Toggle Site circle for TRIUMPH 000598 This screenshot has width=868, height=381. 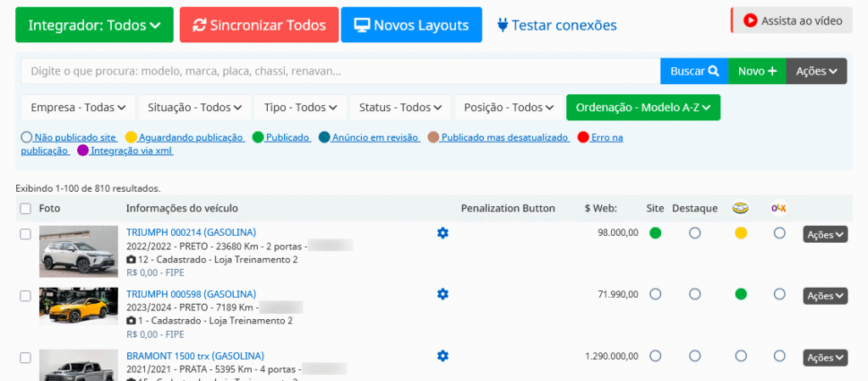click(655, 294)
